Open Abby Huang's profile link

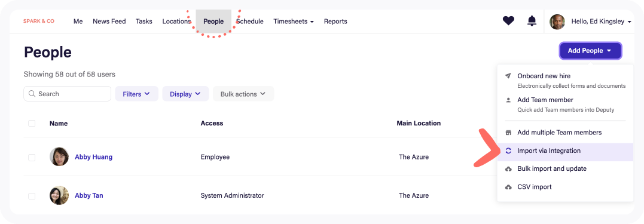pos(93,157)
